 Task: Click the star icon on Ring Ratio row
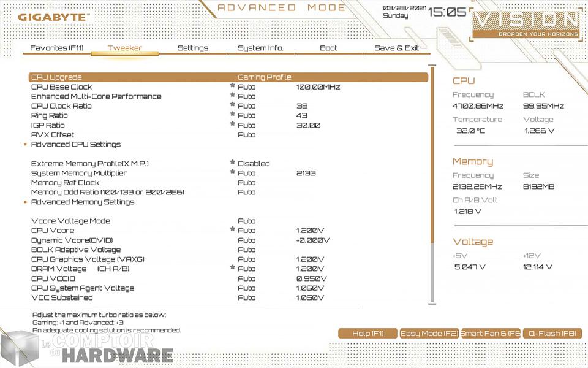click(x=233, y=115)
